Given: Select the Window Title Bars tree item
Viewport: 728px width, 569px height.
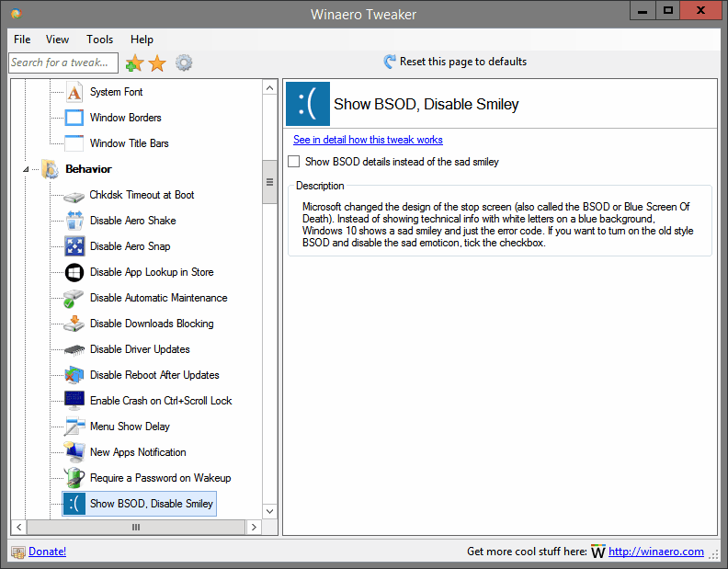Looking at the screenshot, I should point(129,143).
